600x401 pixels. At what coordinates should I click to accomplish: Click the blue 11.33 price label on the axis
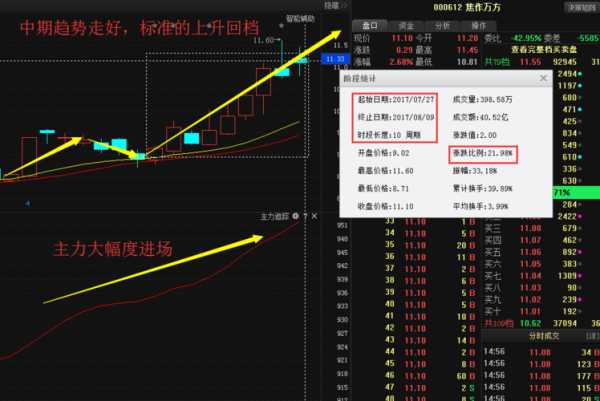(335, 59)
